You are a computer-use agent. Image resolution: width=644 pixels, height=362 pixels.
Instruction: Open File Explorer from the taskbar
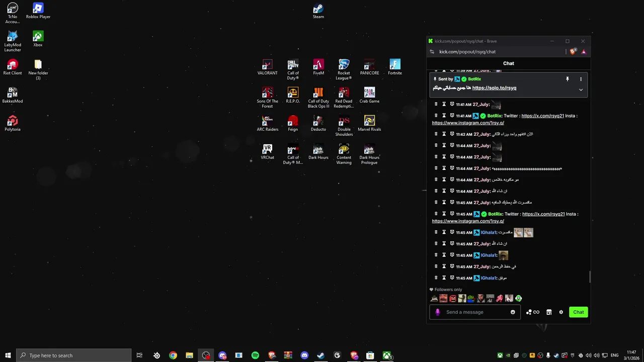point(189,355)
